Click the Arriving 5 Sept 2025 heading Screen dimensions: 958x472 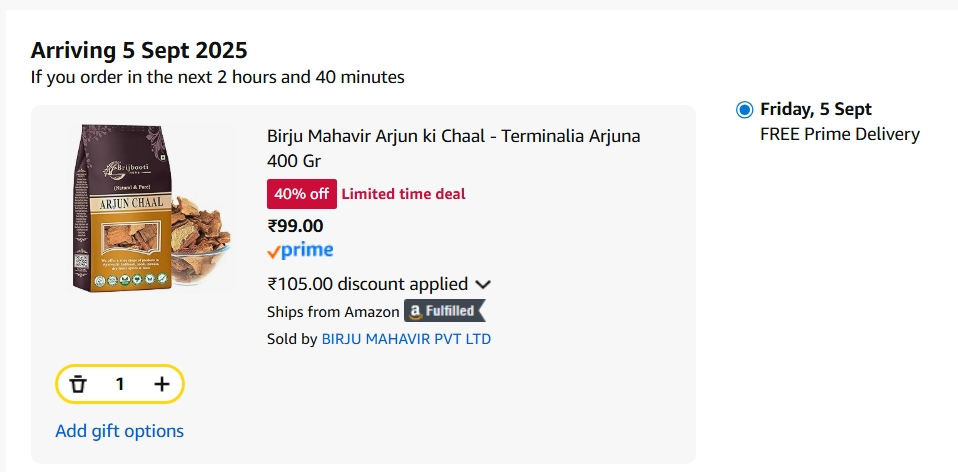139,50
